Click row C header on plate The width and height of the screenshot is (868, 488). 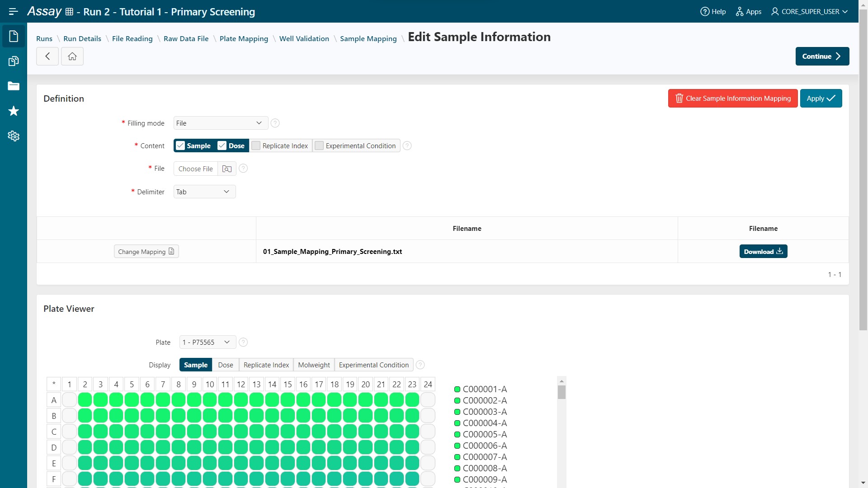point(54,432)
